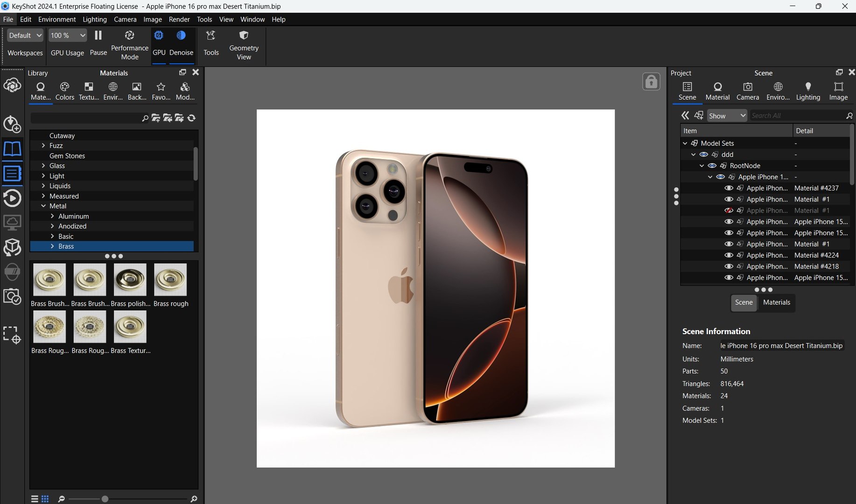856x504 pixels.
Task: Collapse the Metal material folder
Action: 43,206
